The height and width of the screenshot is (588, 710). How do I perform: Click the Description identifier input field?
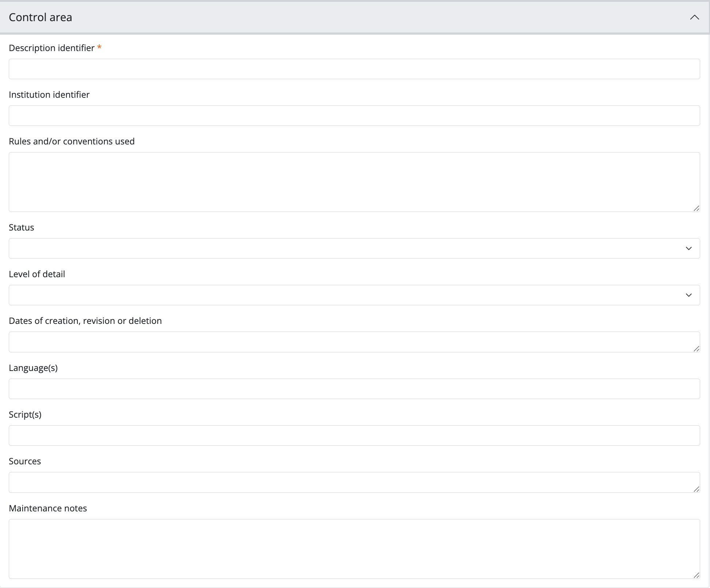pyautogui.click(x=354, y=69)
